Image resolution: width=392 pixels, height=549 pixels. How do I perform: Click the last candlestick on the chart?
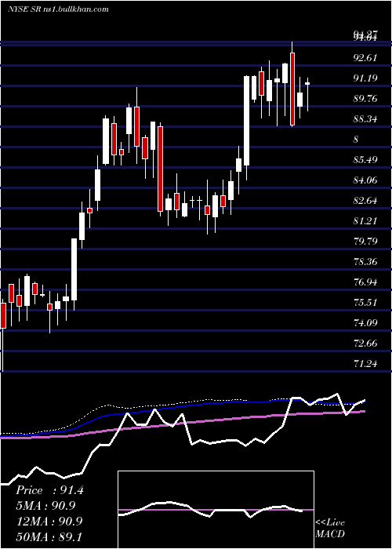[x=307, y=94]
